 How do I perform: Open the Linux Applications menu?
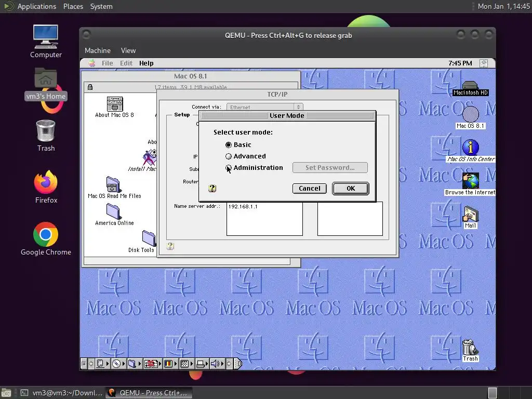[37, 6]
